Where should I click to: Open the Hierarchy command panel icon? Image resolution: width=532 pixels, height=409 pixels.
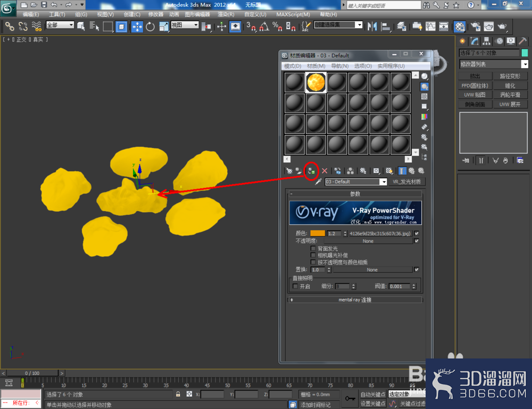[487, 41]
